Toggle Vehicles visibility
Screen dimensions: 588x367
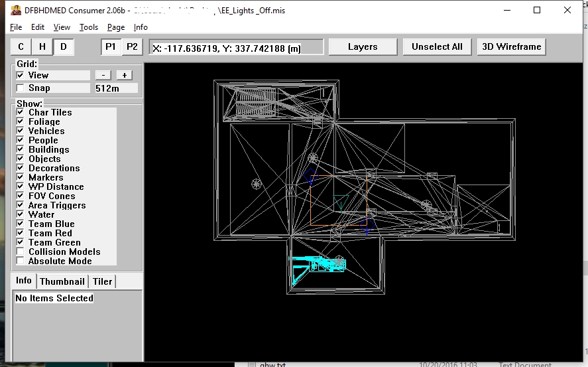(x=21, y=131)
